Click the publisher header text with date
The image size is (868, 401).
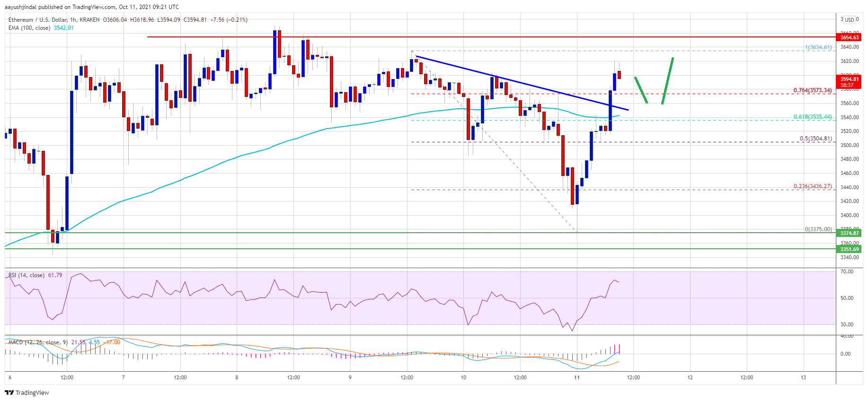point(92,7)
